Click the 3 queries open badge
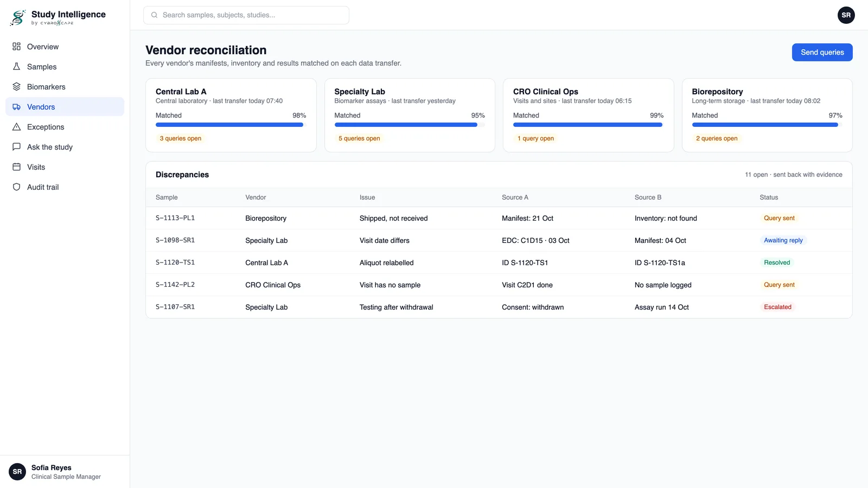Viewport: 868px width, 488px height. 180,138
